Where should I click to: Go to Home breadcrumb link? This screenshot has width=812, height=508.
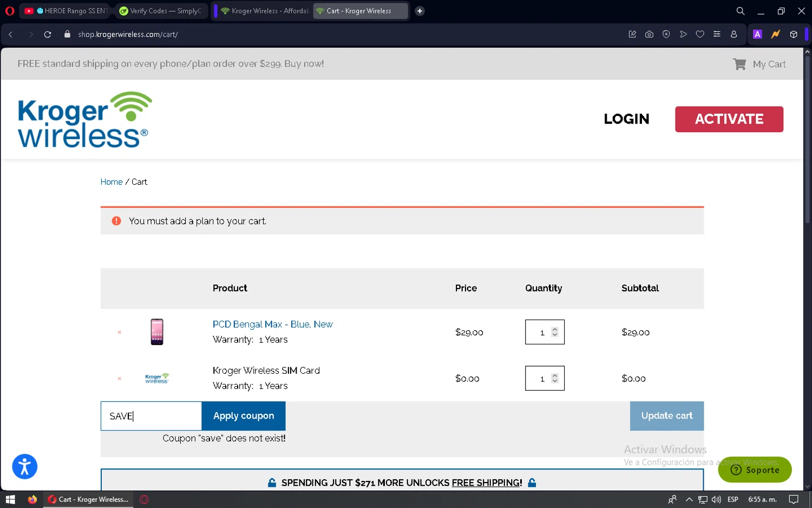112,182
